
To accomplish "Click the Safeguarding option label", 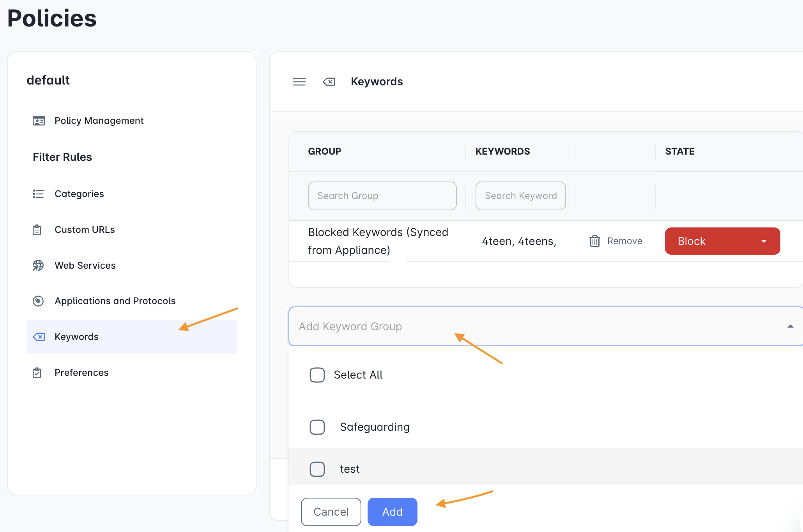I will tap(375, 427).
